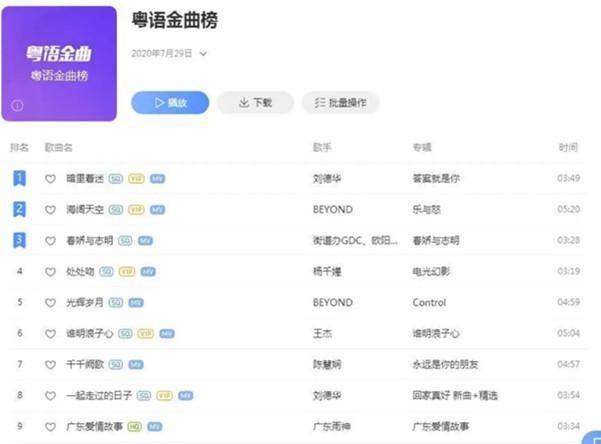
Task: Click SQ badge of 光辉岁月
Action: coord(116,303)
